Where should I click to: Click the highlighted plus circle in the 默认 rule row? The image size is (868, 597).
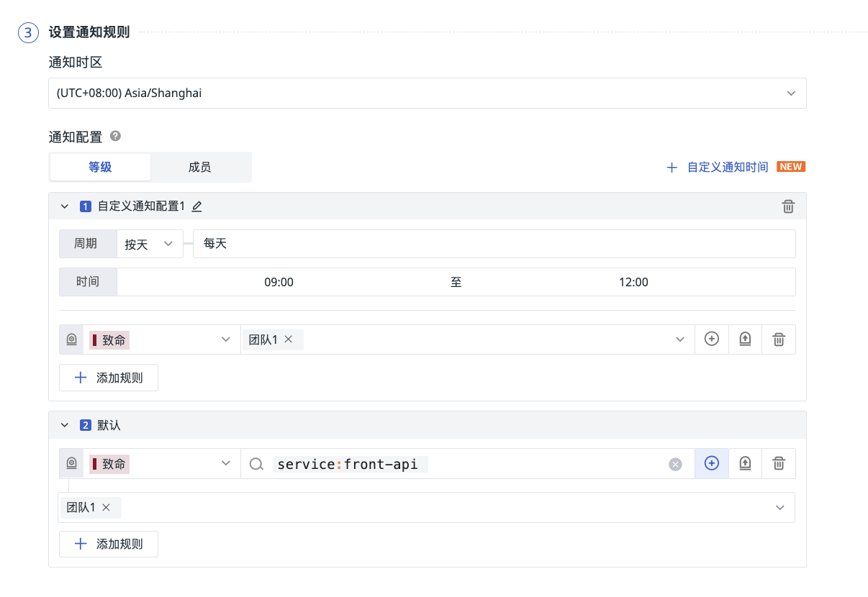(711, 464)
